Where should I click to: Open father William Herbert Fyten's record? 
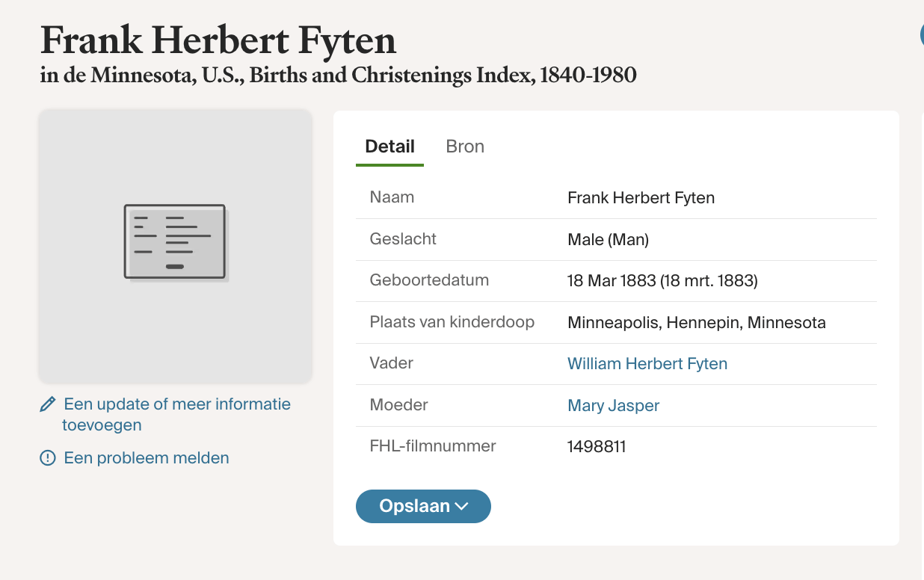pos(647,364)
